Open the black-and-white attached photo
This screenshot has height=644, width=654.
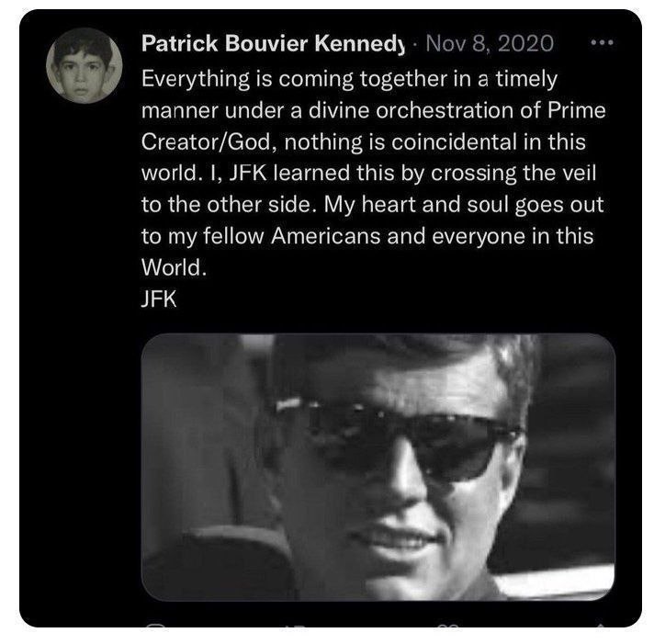click(x=378, y=467)
